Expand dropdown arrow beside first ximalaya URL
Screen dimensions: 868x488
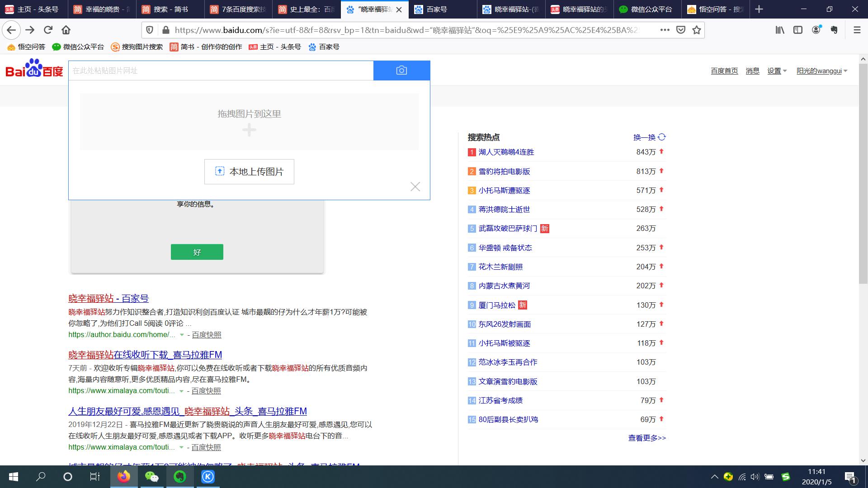pyautogui.click(x=181, y=391)
